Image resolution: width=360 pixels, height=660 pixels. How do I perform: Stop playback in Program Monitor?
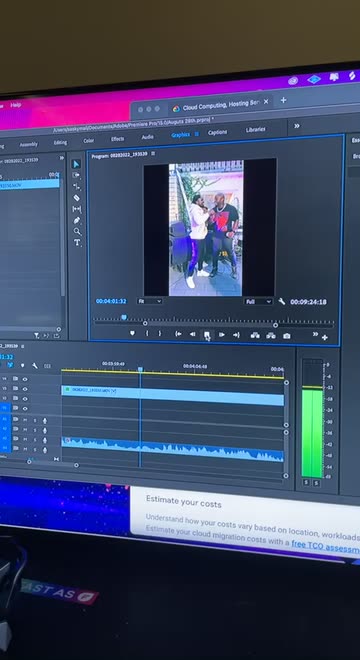207,335
